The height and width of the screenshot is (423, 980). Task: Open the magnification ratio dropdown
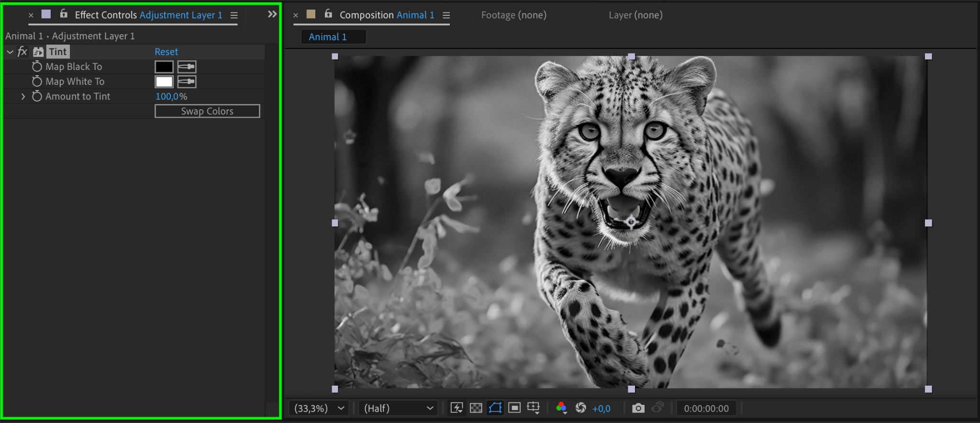319,408
